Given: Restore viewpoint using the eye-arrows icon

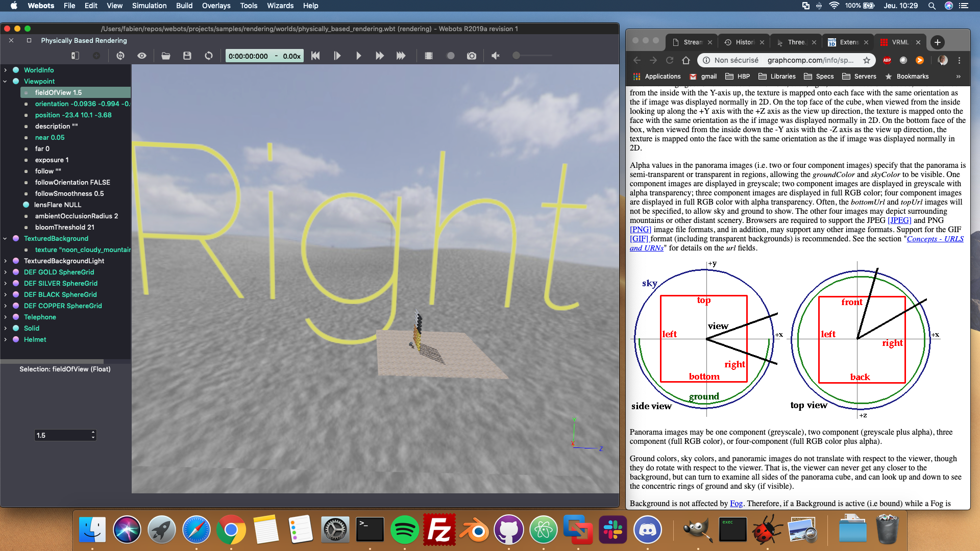Looking at the screenshot, I should pos(120,56).
